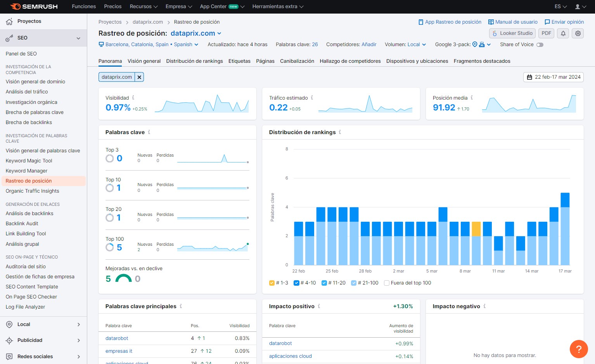Open the Recursos dropdown menu
The height and width of the screenshot is (364, 595).
pos(144,7)
